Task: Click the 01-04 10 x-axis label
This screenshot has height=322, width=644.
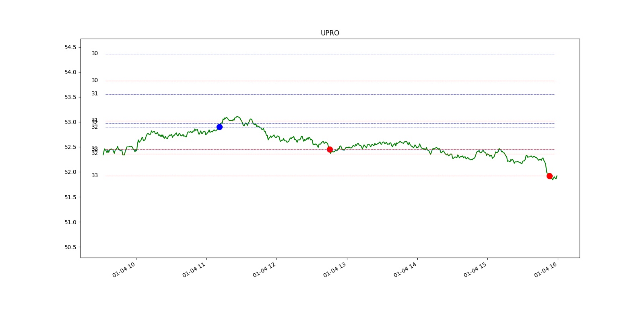Action: (x=124, y=269)
